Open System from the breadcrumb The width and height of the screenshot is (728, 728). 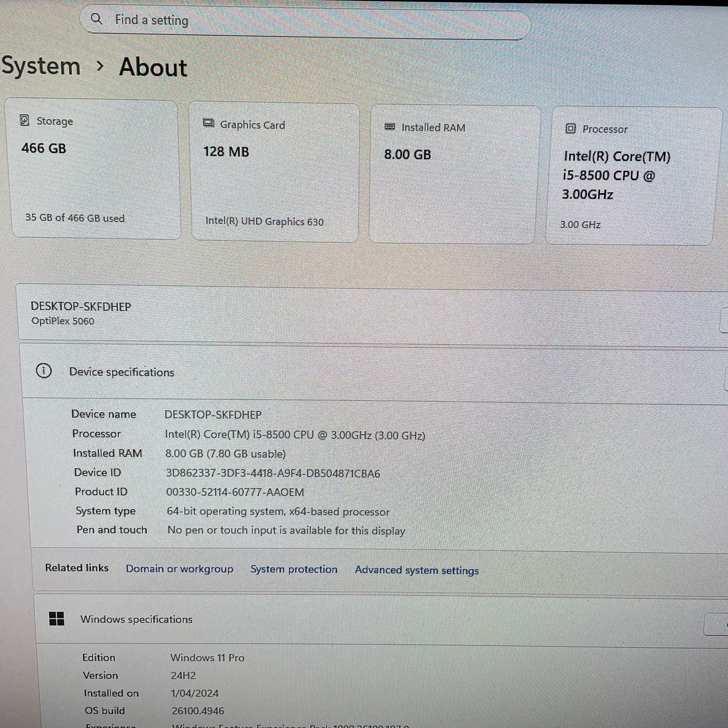coord(40,65)
